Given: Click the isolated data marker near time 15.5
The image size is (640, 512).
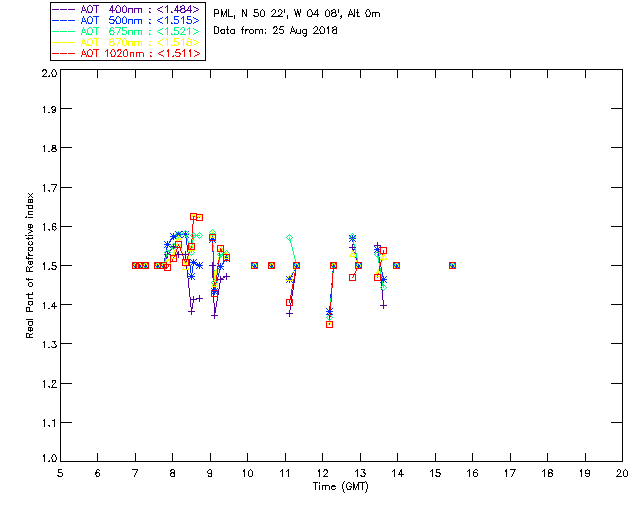Looking at the screenshot, I should click(x=452, y=265).
